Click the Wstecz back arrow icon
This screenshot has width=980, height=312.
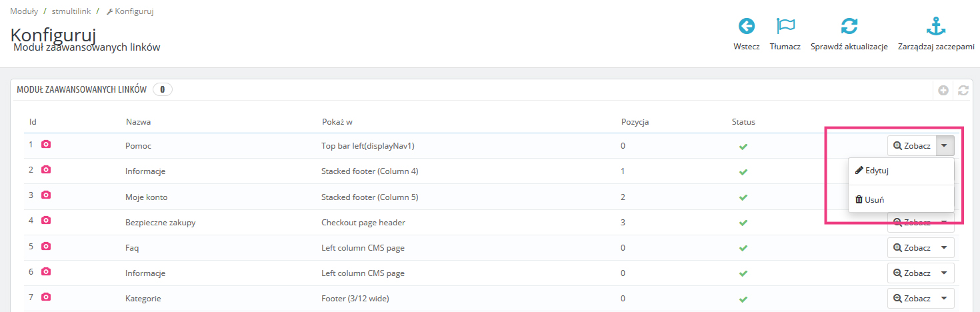pyautogui.click(x=747, y=27)
